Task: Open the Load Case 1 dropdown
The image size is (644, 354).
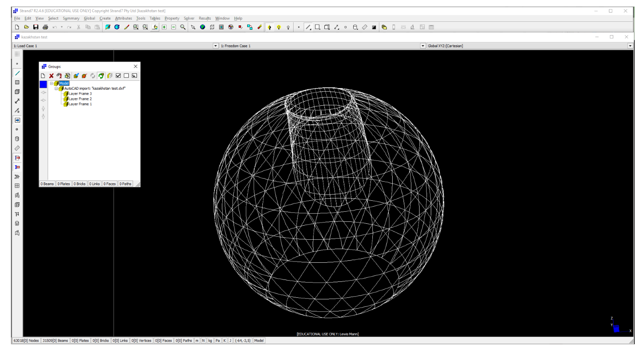Action: pyautogui.click(x=215, y=46)
